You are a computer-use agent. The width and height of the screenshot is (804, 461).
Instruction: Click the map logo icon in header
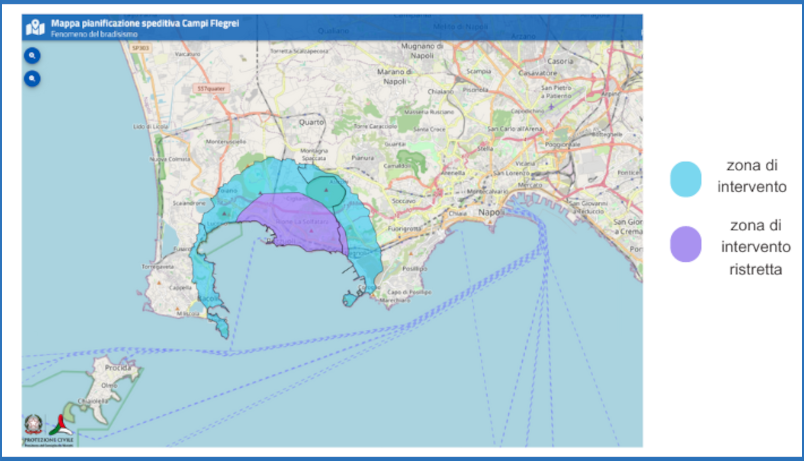click(36, 27)
